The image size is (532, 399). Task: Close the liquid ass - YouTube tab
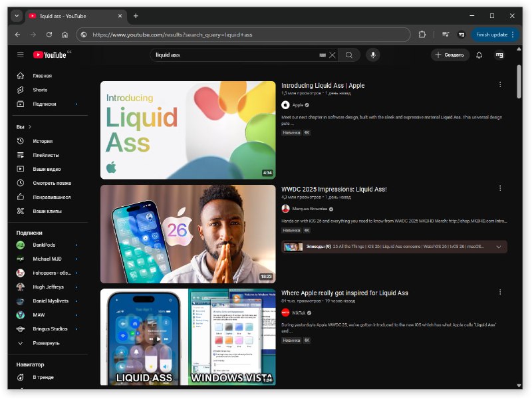coord(120,16)
